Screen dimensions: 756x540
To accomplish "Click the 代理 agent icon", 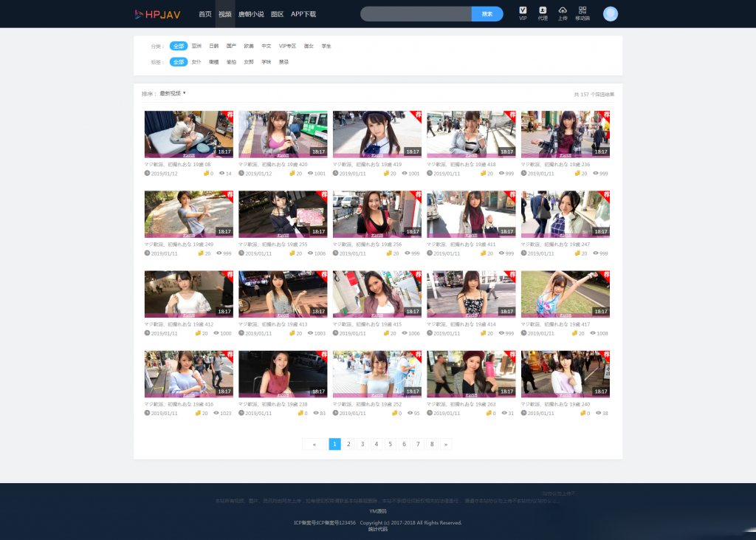I will coord(543,13).
